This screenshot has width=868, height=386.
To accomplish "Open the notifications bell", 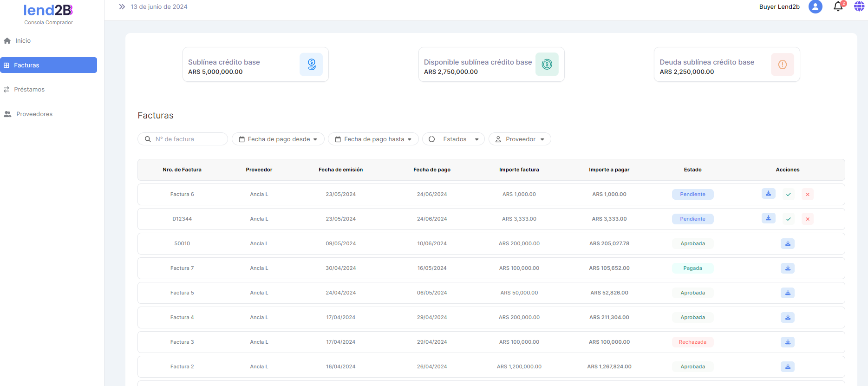I will (x=838, y=7).
